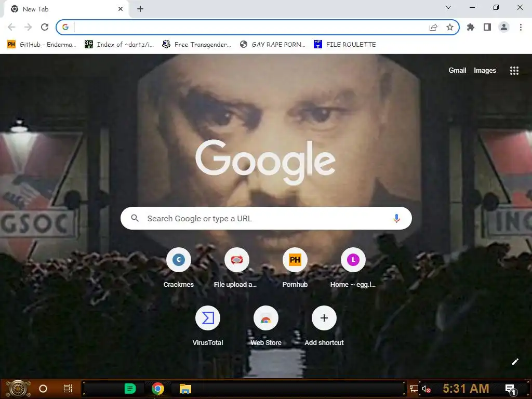Open File Explorer from taskbar

pyautogui.click(x=185, y=389)
